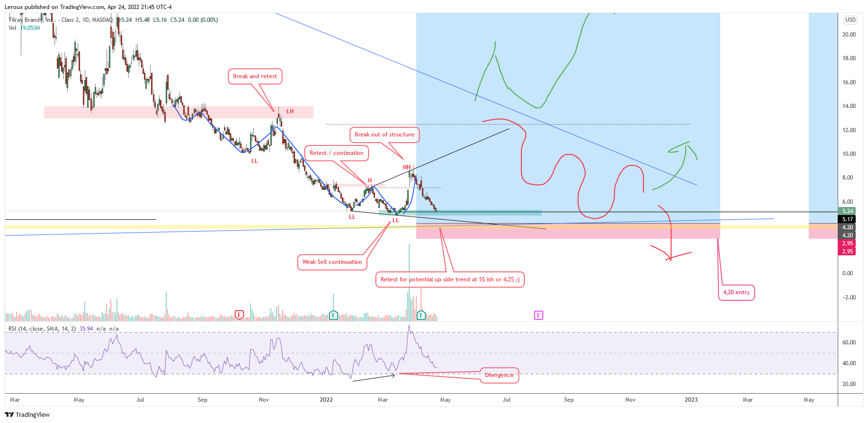Click the RSI (14, close, SMA, 14, 2) legend

[42, 329]
